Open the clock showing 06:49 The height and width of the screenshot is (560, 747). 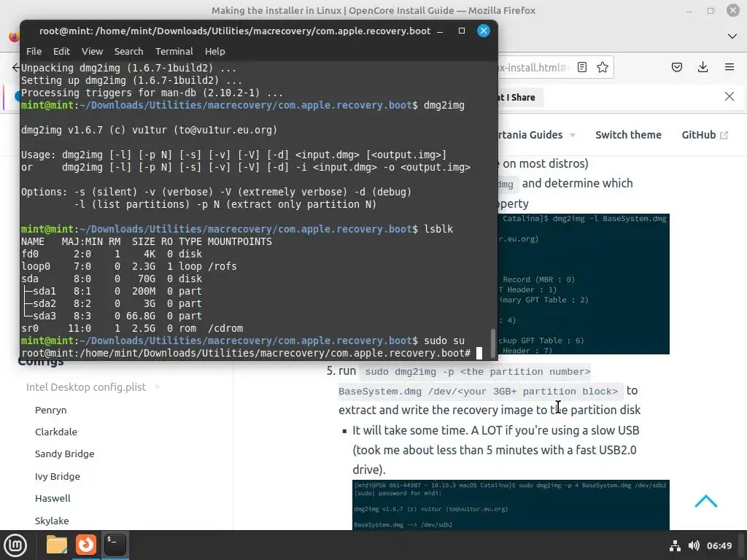(x=719, y=545)
